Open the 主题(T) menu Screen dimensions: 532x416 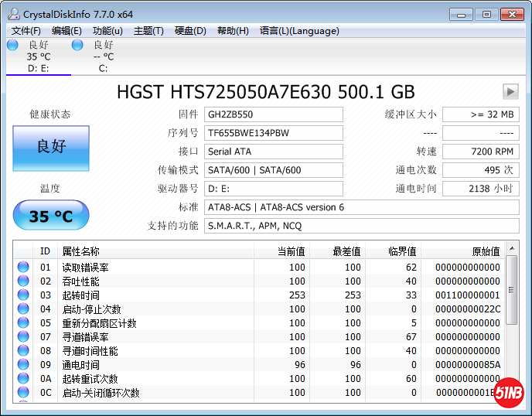148,31
